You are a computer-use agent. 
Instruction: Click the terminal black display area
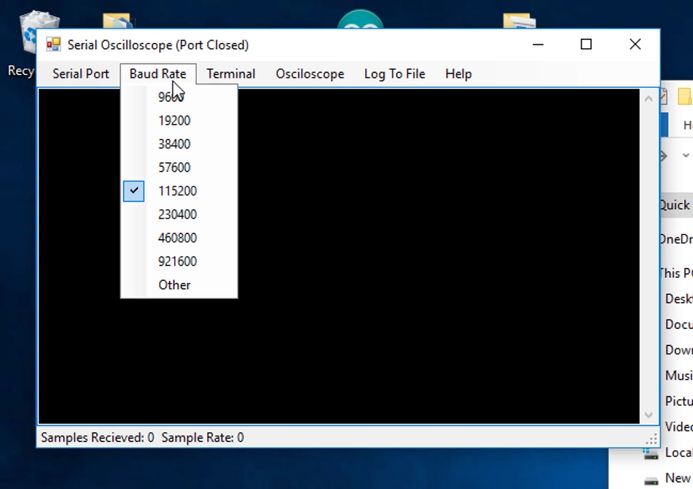(x=339, y=256)
